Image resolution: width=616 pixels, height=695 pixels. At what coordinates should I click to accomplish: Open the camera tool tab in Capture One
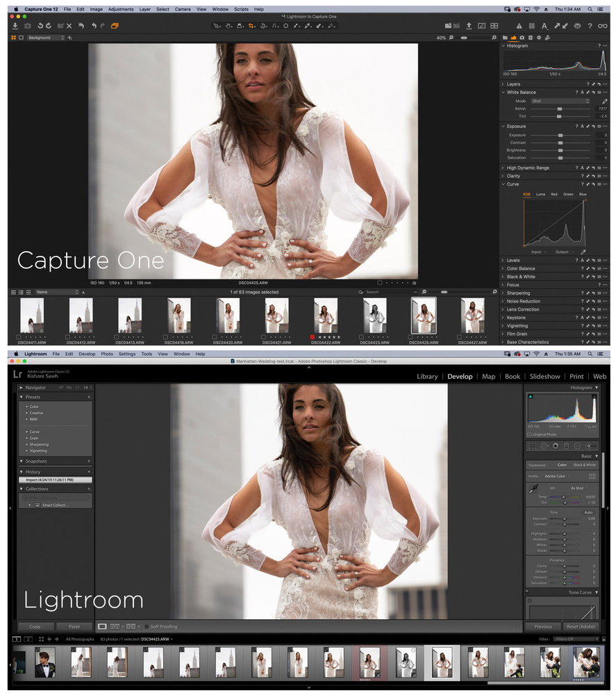(522, 38)
